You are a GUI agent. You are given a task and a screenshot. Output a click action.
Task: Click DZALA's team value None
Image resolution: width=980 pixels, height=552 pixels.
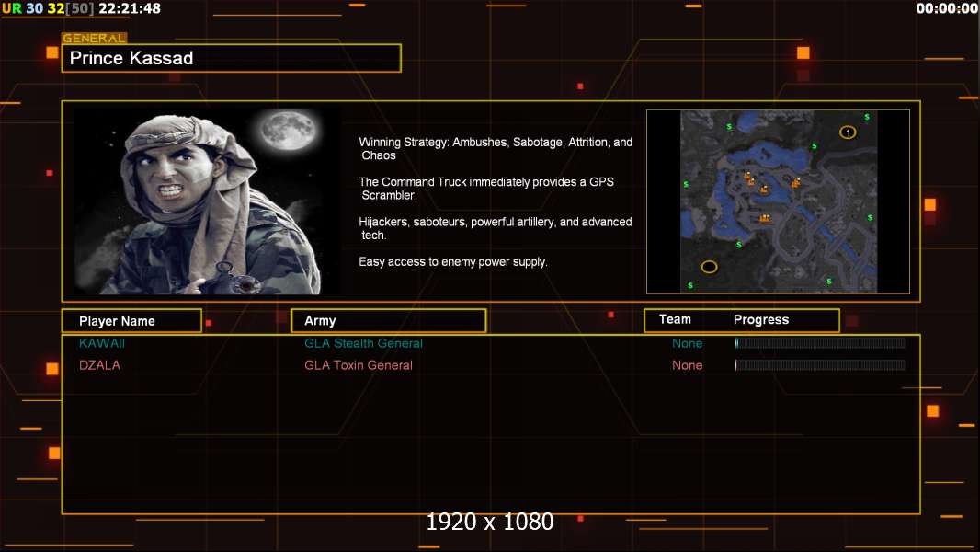tap(687, 365)
